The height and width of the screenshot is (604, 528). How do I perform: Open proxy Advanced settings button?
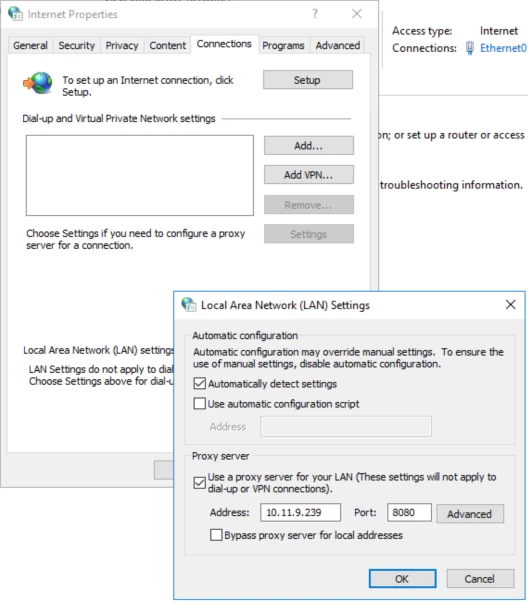click(470, 514)
